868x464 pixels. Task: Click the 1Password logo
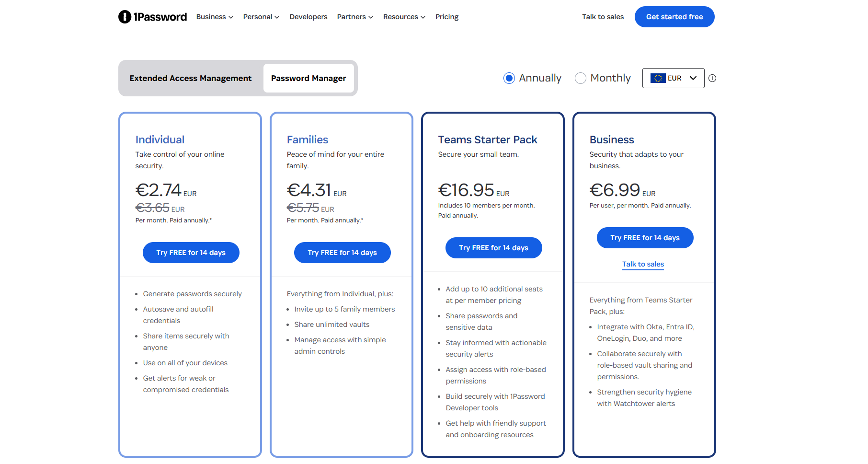[x=152, y=17]
